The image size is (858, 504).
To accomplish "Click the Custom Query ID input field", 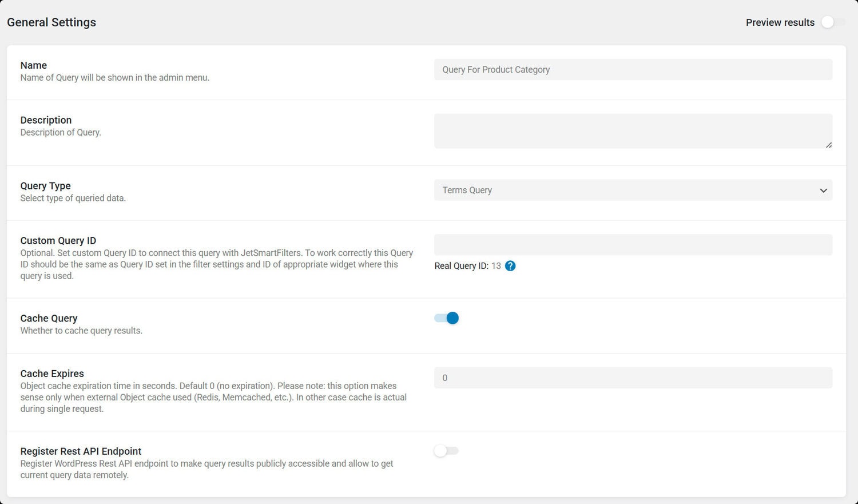I will click(x=633, y=245).
